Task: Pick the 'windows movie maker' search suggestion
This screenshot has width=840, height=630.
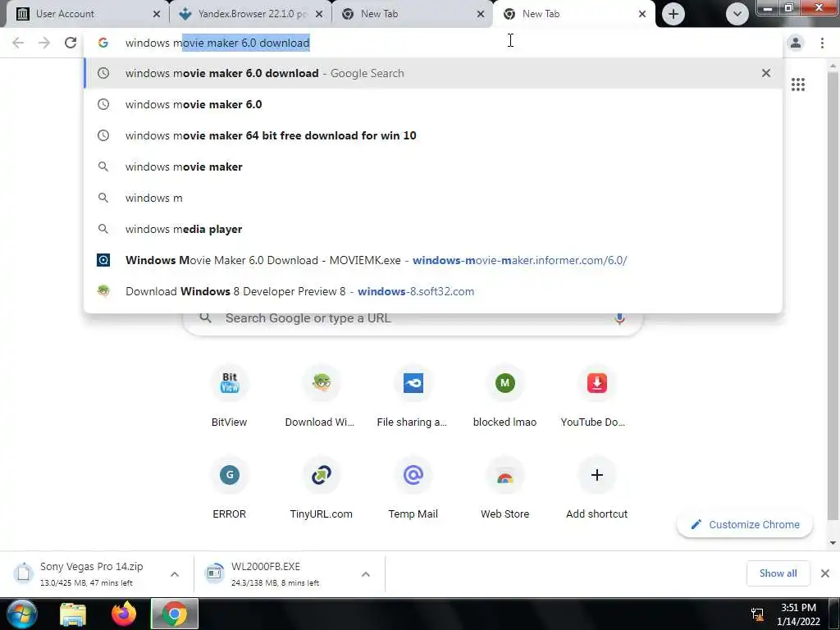Action: coord(433,167)
